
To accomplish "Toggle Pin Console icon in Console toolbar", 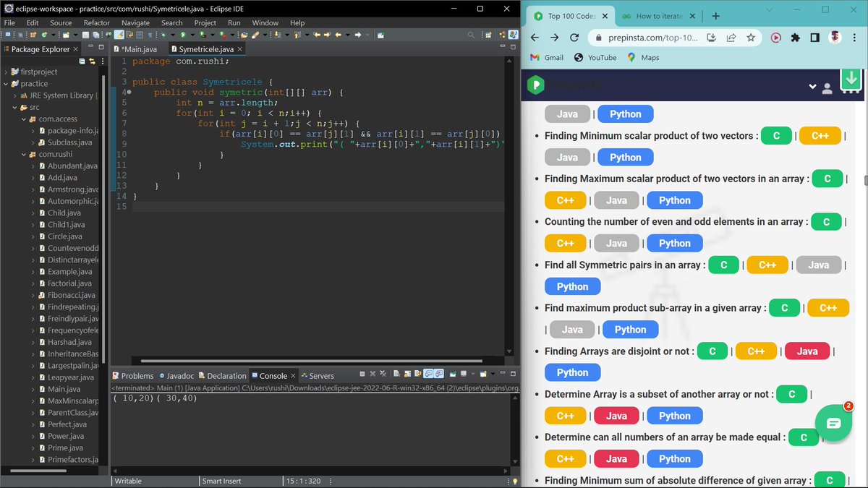I will click(453, 374).
